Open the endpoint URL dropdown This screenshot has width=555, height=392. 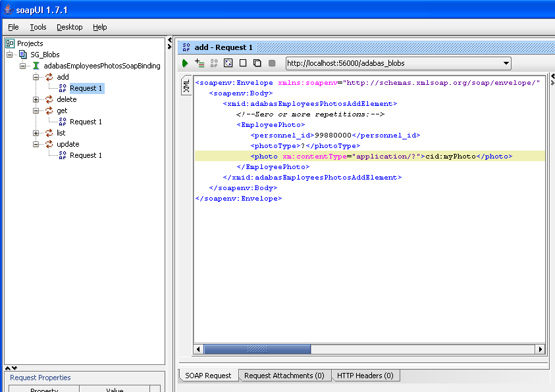click(x=506, y=63)
